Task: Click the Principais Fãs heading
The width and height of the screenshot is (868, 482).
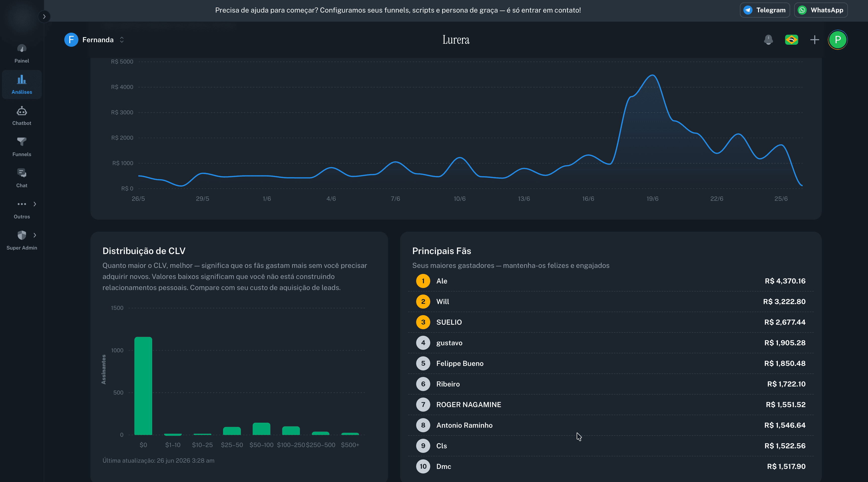Action: coord(442,251)
